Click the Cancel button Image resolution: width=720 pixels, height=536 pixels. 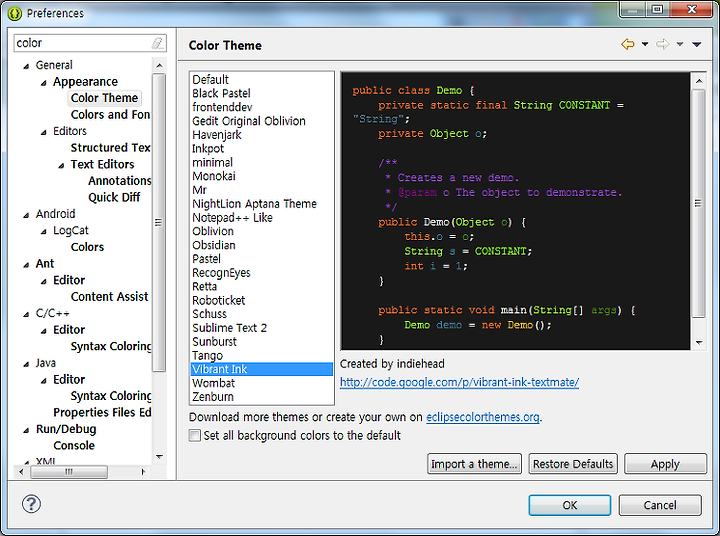click(x=660, y=505)
